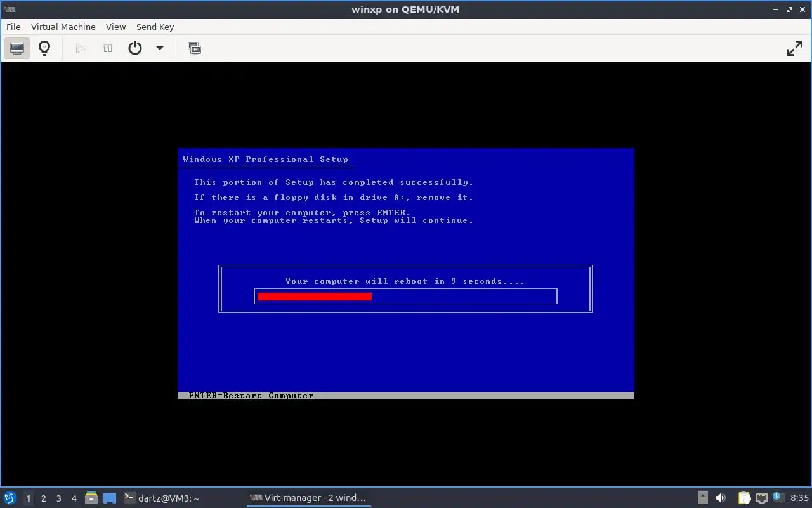Screen dimensions: 812x508
Task: Switch to workspace 4
Action: (x=74, y=498)
